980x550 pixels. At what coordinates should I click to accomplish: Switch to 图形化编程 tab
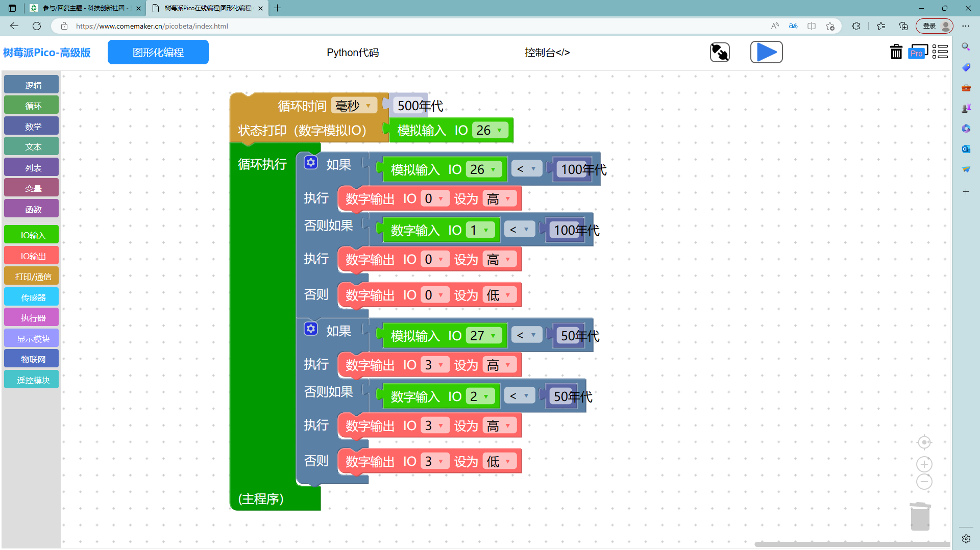point(158,52)
